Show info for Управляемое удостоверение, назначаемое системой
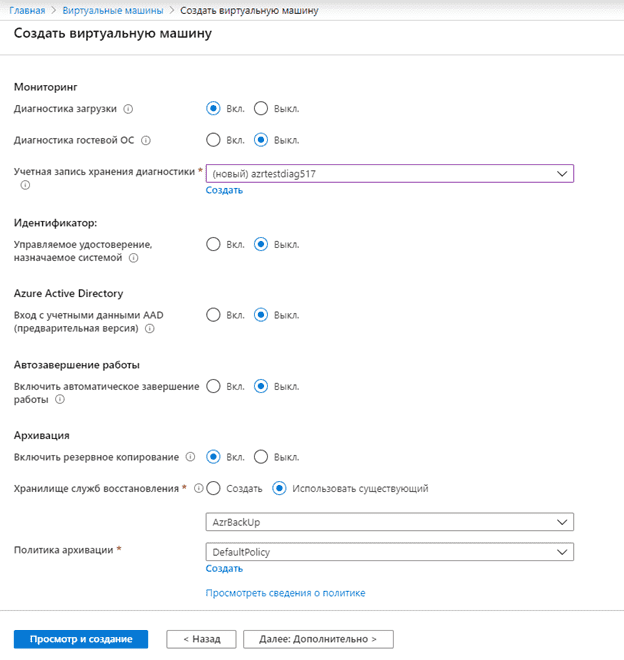 (x=133, y=258)
